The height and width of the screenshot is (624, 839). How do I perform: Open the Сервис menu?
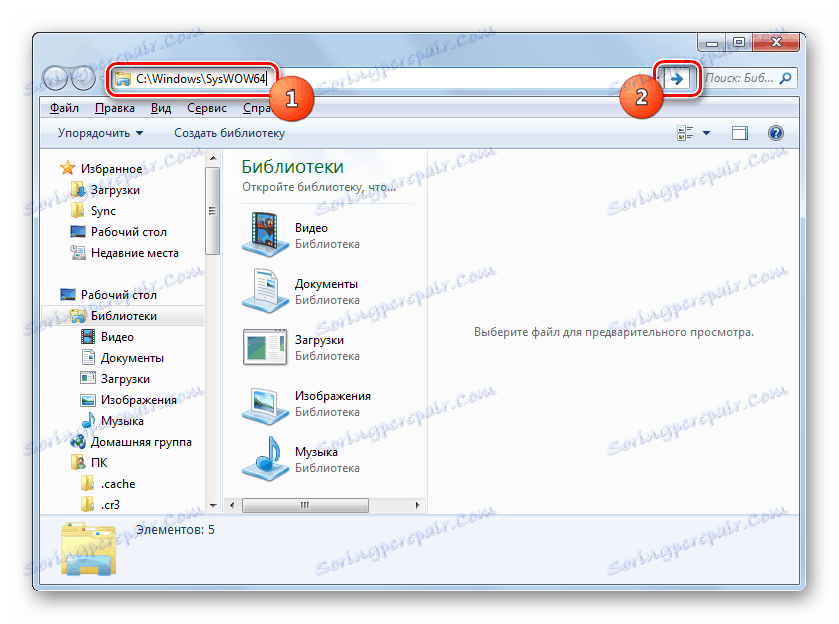(207, 108)
